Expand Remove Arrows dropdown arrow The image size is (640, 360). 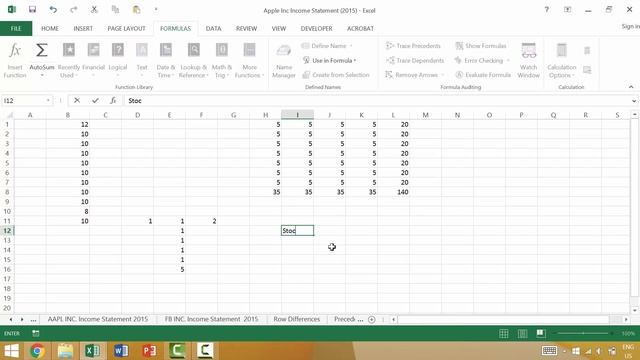tap(443, 75)
